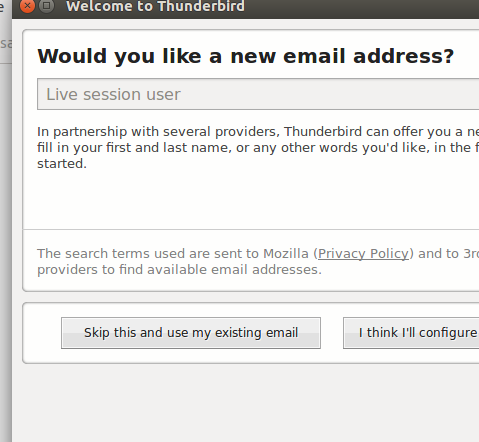The height and width of the screenshot is (442, 479).
Task: Open the Privacy Policy link
Action: pyautogui.click(x=363, y=254)
